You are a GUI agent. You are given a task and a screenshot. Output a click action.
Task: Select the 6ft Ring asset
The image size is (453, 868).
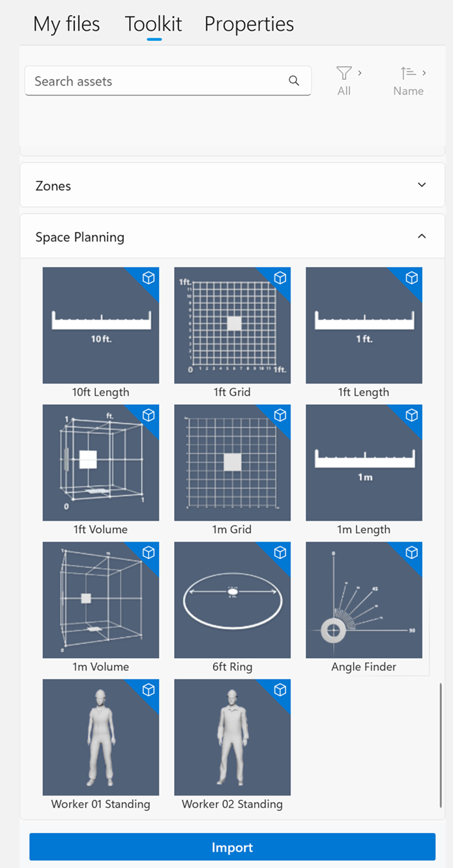tap(232, 600)
